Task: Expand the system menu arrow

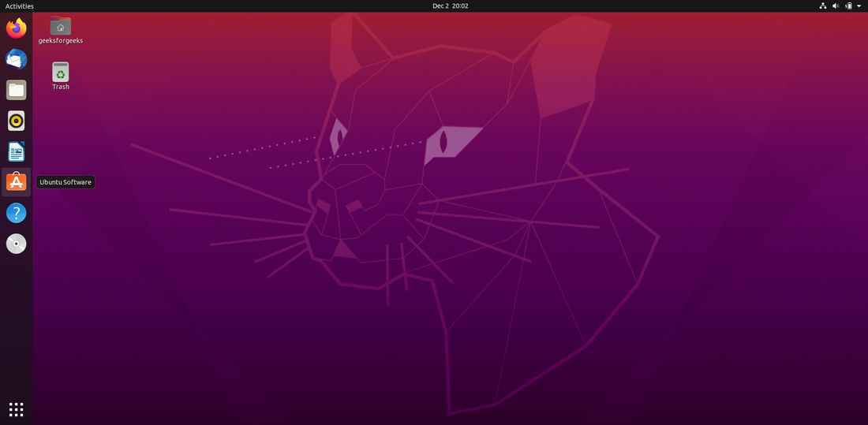Action: click(859, 6)
